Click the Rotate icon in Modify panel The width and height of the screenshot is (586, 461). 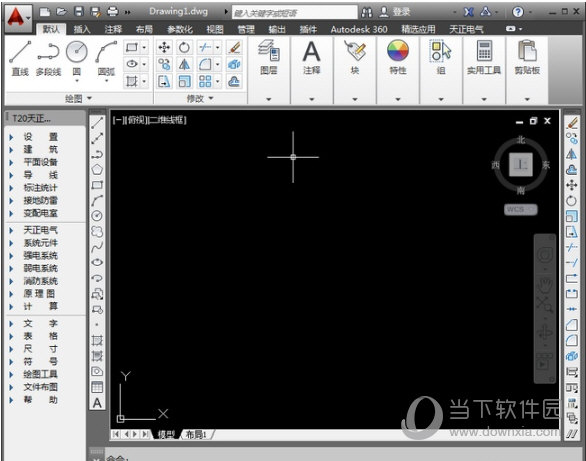[x=184, y=47]
